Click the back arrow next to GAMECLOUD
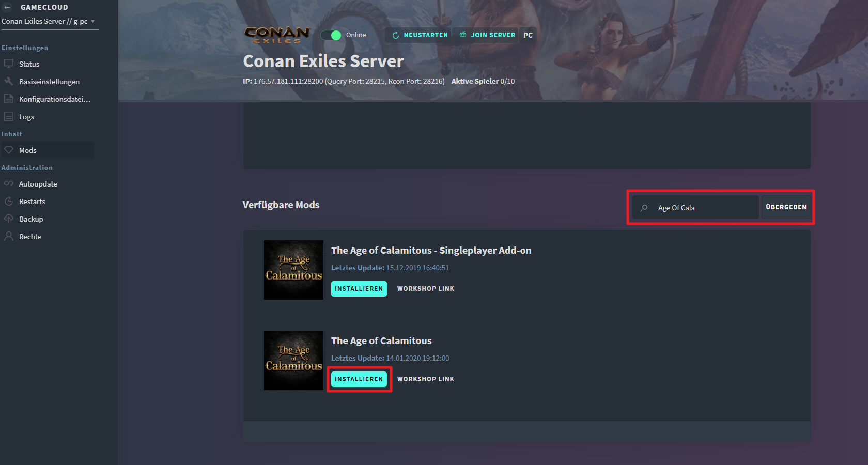The height and width of the screenshot is (465, 868). pos(7,7)
